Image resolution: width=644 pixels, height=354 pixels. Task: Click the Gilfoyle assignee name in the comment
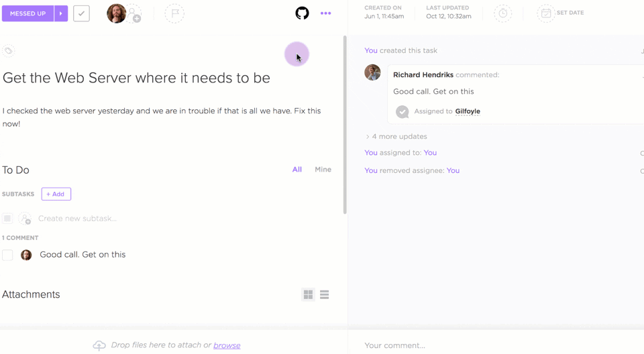coord(468,111)
